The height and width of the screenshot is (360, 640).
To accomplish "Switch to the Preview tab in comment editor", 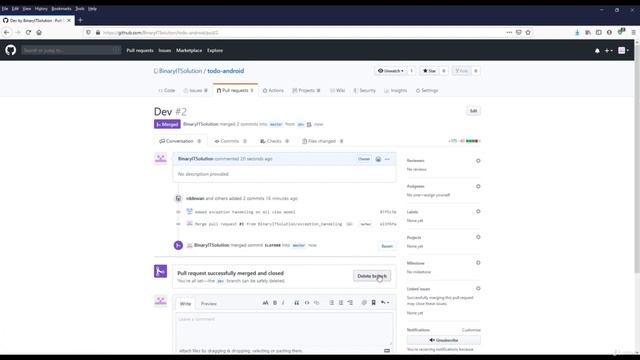I will (x=209, y=304).
